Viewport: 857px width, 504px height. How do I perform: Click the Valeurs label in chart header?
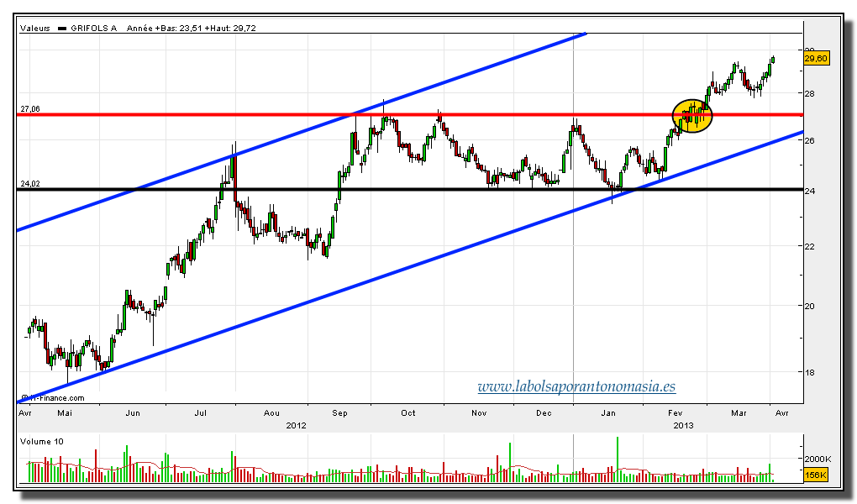pyautogui.click(x=35, y=28)
